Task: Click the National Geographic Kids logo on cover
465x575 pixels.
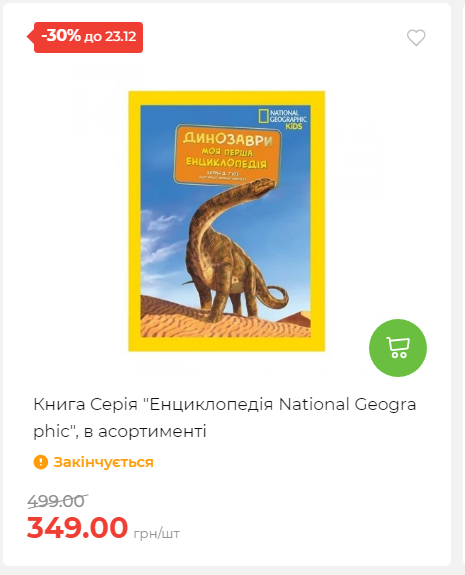Action: pos(283,119)
